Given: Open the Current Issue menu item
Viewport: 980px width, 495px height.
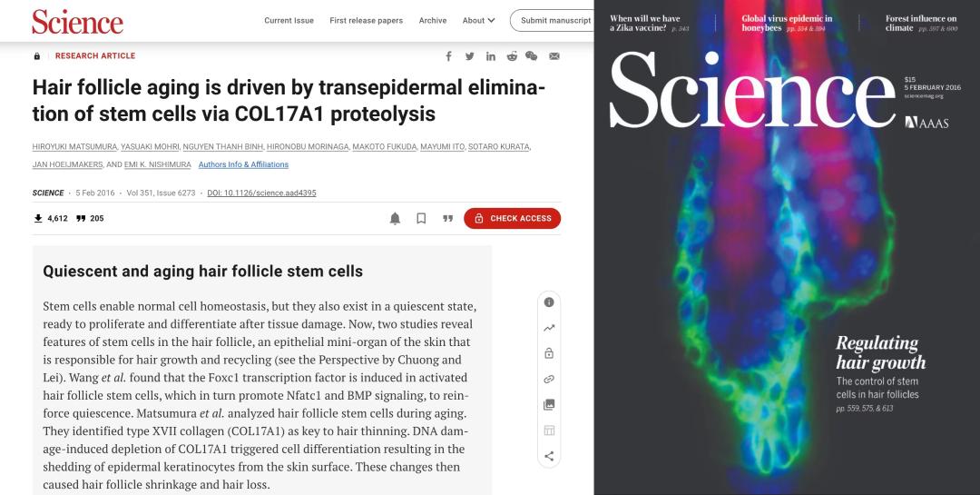Looking at the screenshot, I should click(289, 21).
